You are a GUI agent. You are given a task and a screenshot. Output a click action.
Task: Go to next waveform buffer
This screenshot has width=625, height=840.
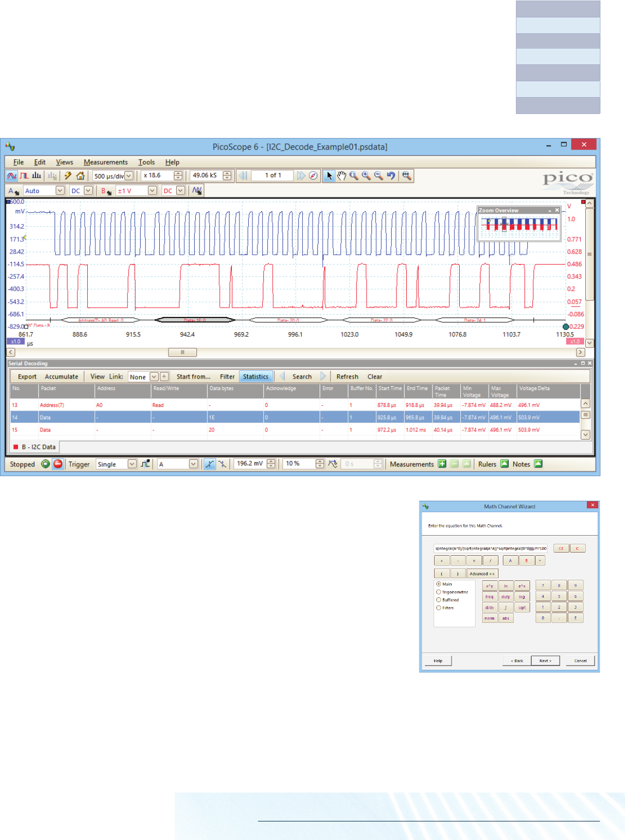[301, 176]
